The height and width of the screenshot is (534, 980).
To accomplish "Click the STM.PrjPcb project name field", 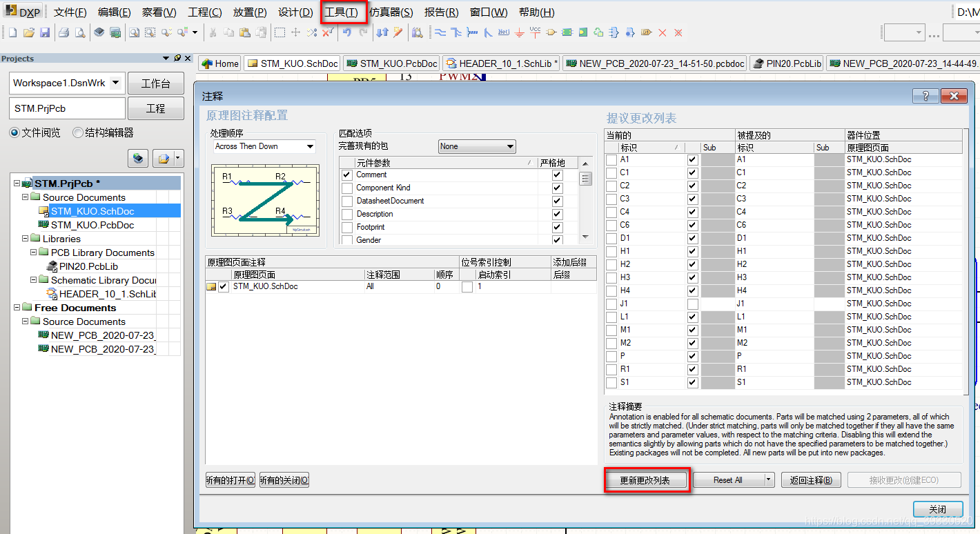I will 68,108.
